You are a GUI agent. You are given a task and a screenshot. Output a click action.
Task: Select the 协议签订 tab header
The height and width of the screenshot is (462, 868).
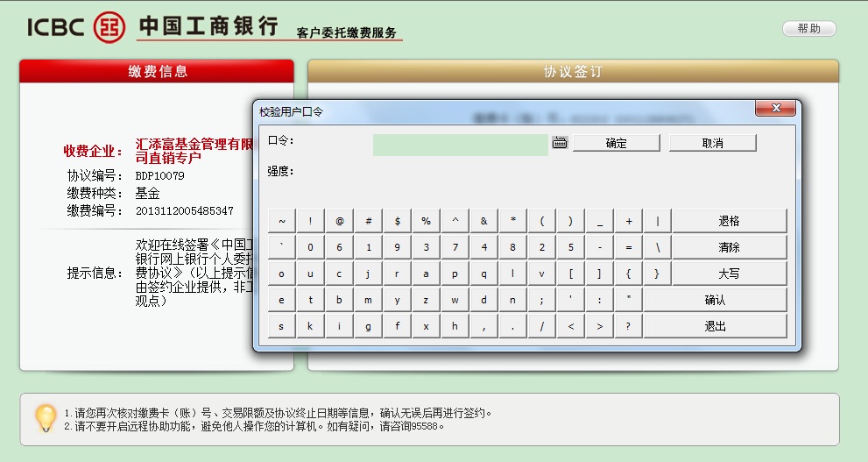pos(573,72)
